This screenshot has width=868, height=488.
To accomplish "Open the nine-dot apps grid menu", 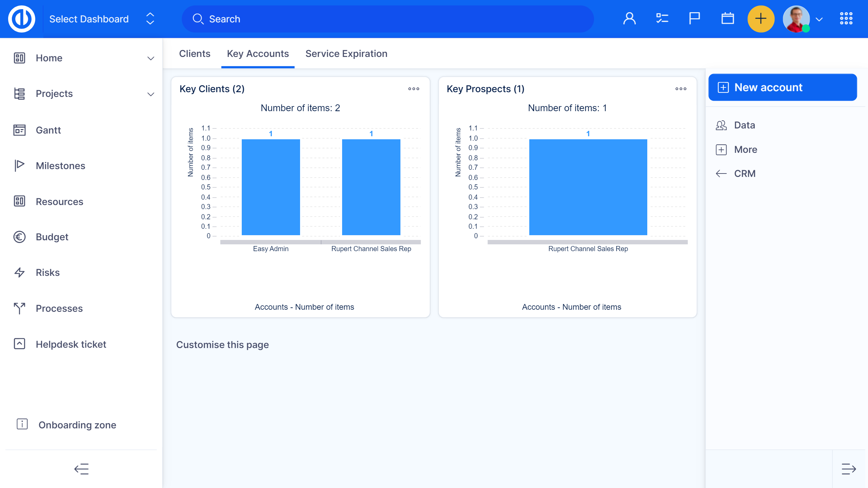I will 846,19.
